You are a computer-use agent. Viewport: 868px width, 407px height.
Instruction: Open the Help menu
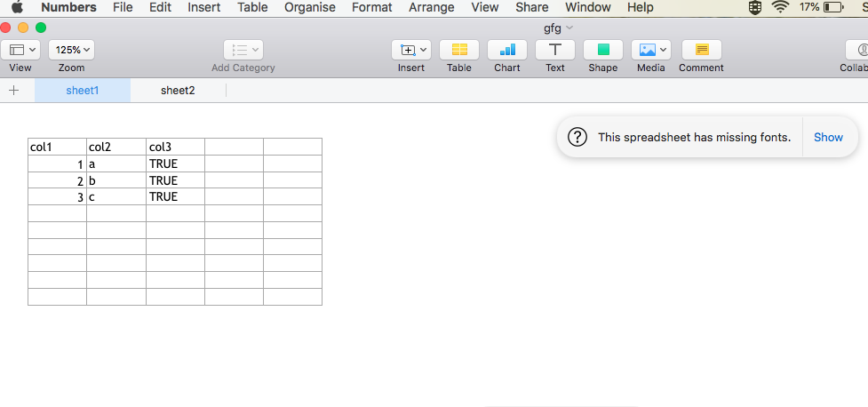(641, 7)
